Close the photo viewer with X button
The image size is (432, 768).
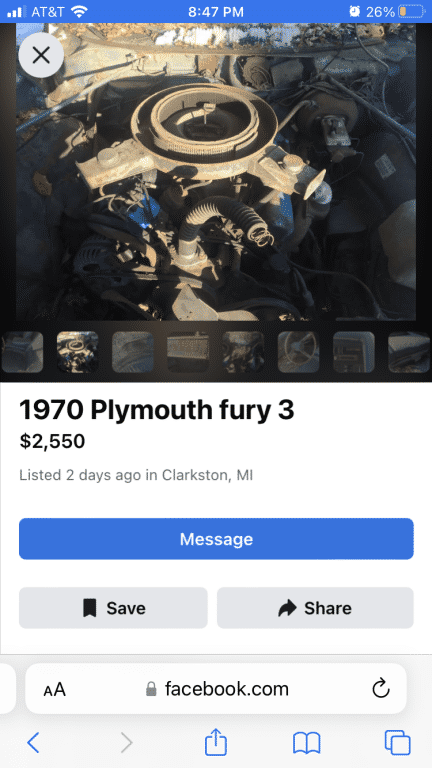pos(41,55)
